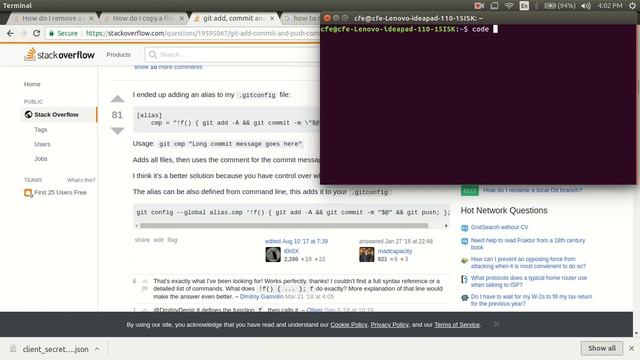Click the Teams briefcase icon

tap(28, 193)
